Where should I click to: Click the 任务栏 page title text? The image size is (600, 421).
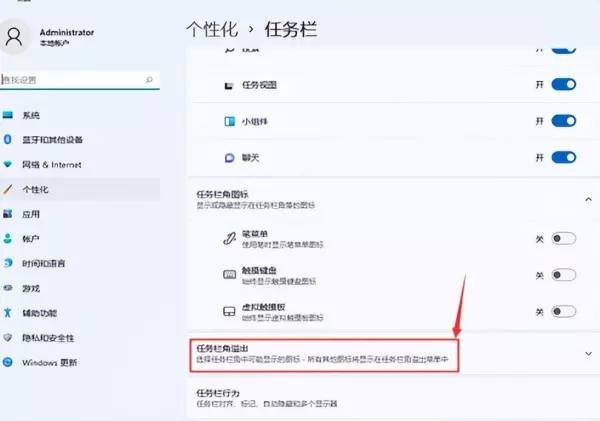click(x=291, y=29)
